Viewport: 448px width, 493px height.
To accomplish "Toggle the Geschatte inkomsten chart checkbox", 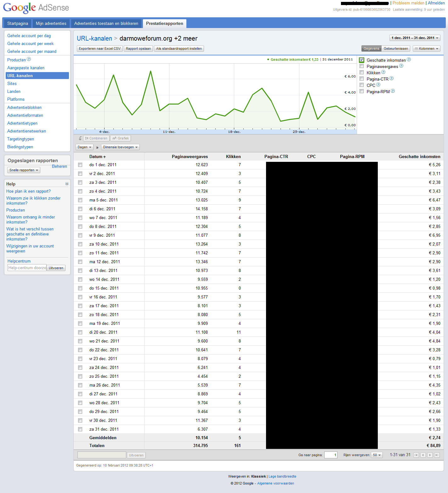I will click(x=362, y=60).
